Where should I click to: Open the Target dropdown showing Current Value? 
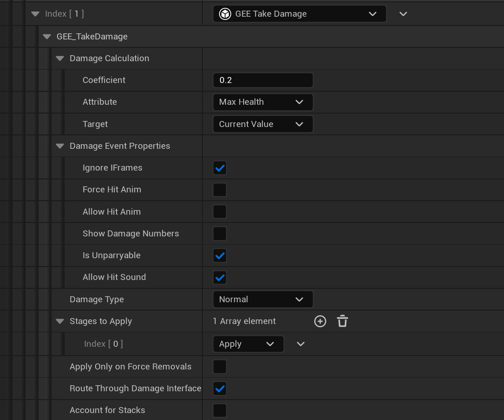click(263, 124)
